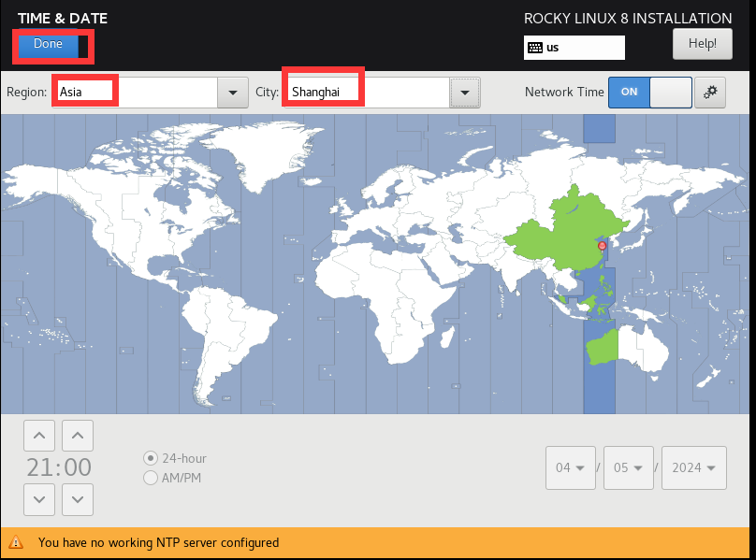This screenshot has height=560, width=756.
Task: Expand the Region dropdown arrow
Action: (x=233, y=93)
